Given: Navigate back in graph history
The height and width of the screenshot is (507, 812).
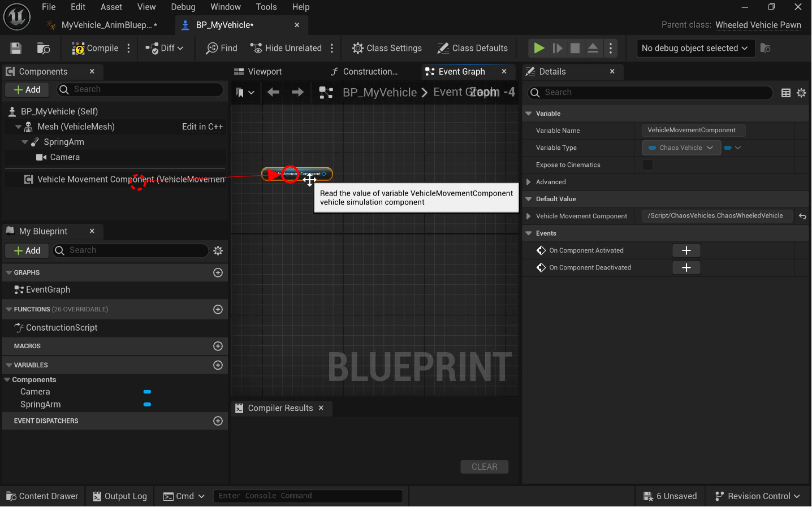Looking at the screenshot, I should [273, 92].
